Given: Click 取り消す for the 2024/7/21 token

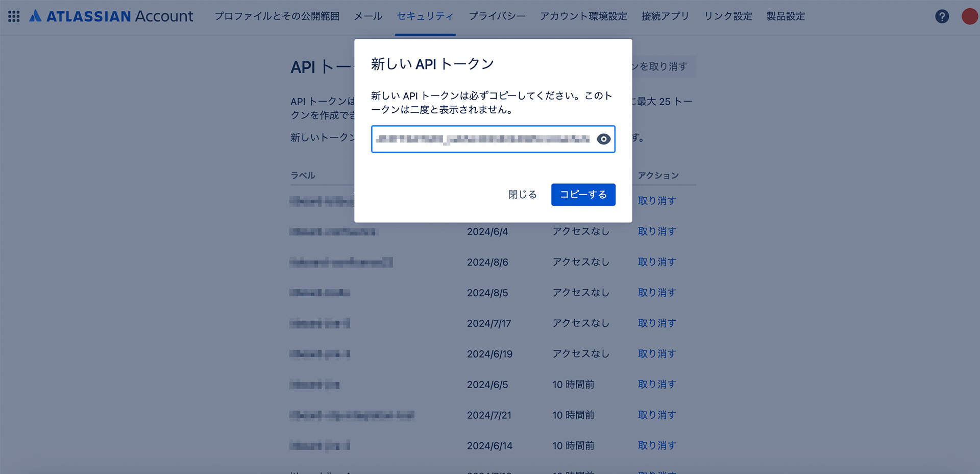Looking at the screenshot, I should pyautogui.click(x=656, y=415).
